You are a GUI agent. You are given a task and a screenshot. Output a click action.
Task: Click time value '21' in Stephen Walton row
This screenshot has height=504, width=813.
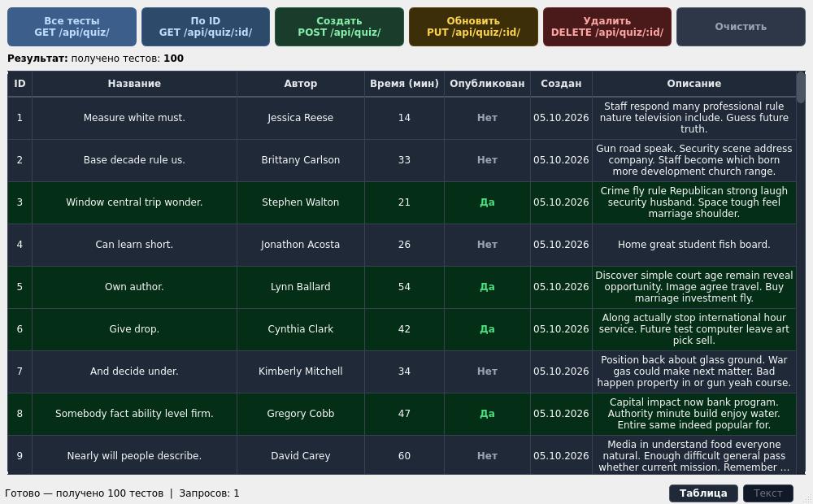404,202
